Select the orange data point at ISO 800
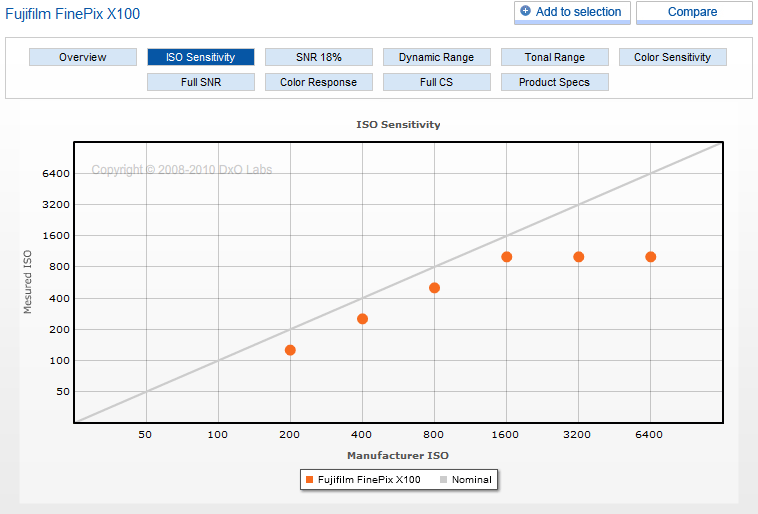Viewport: 758px width, 514px height. coord(434,288)
